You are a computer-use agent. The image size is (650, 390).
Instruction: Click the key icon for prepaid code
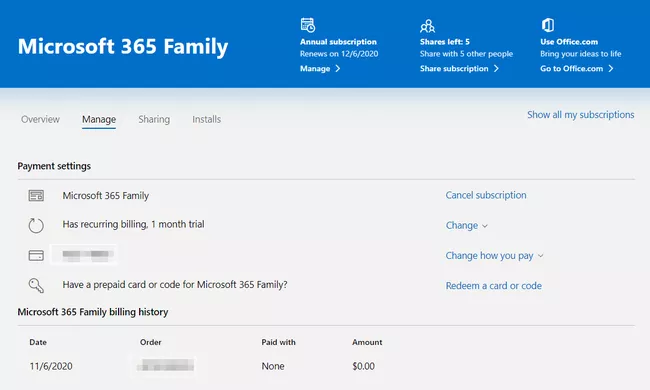(x=36, y=286)
